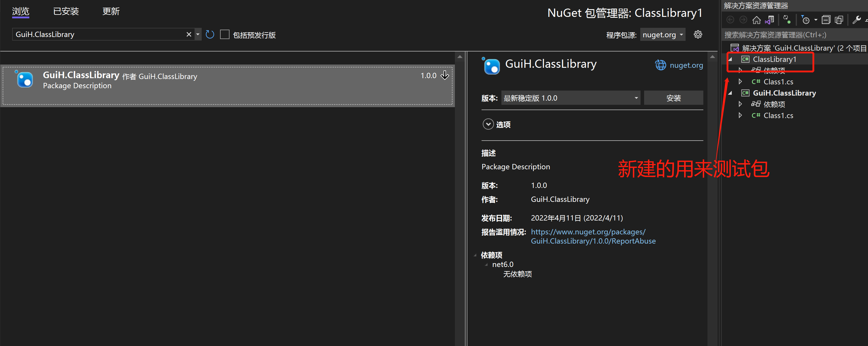Click the 作者 value GuiH.ClassLibrary in details
Screen dimensions: 868x346
pyautogui.click(x=560, y=199)
